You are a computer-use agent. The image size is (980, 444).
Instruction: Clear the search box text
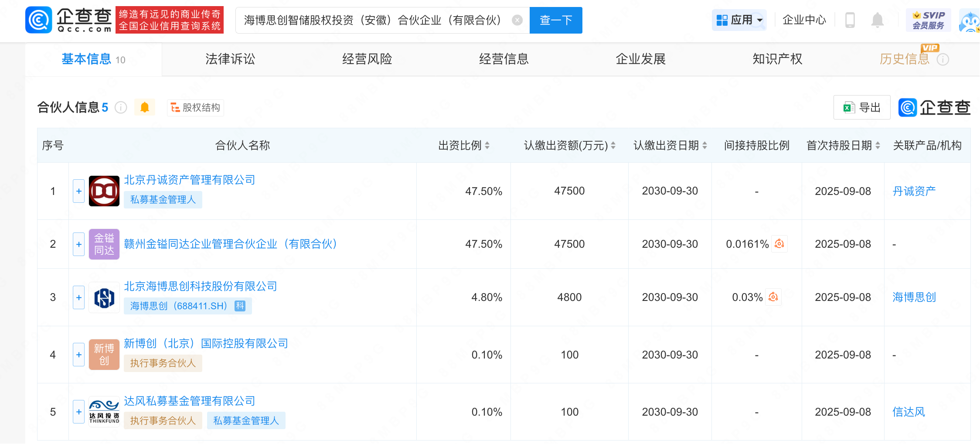pyautogui.click(x=517, y=20)
